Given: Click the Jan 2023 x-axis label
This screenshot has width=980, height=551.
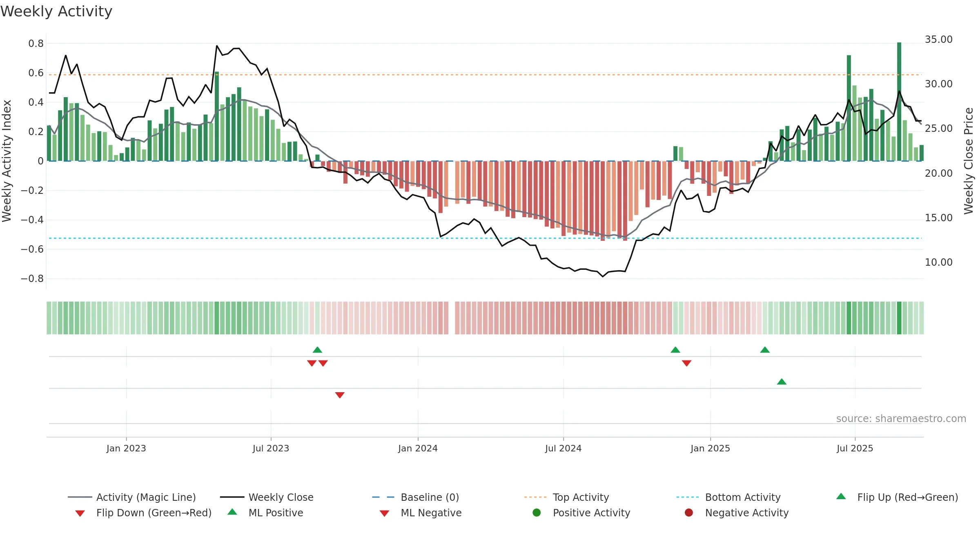Looking at the screenshot, I should 126,448.
